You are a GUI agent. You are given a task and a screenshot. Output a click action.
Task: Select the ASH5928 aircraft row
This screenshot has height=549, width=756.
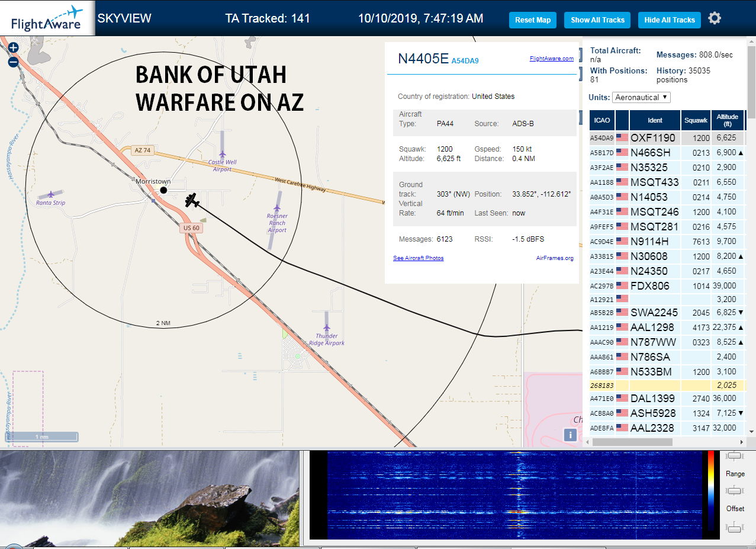pos(667,413)
